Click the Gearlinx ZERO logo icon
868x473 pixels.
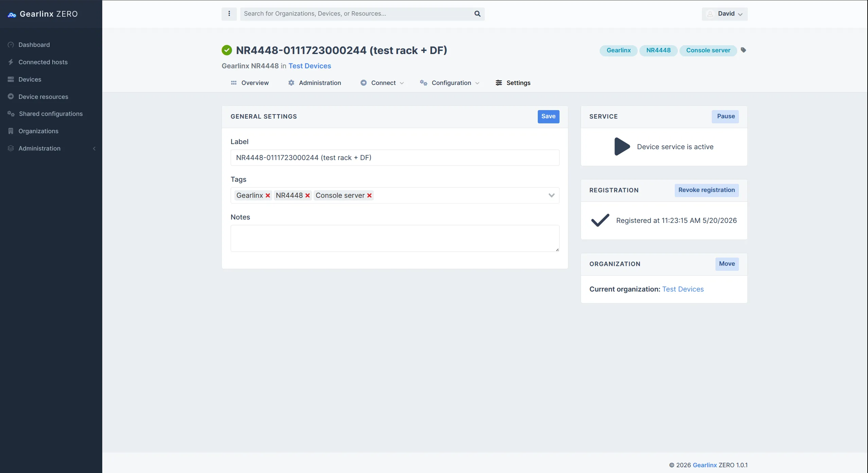[x=12, y=15]
